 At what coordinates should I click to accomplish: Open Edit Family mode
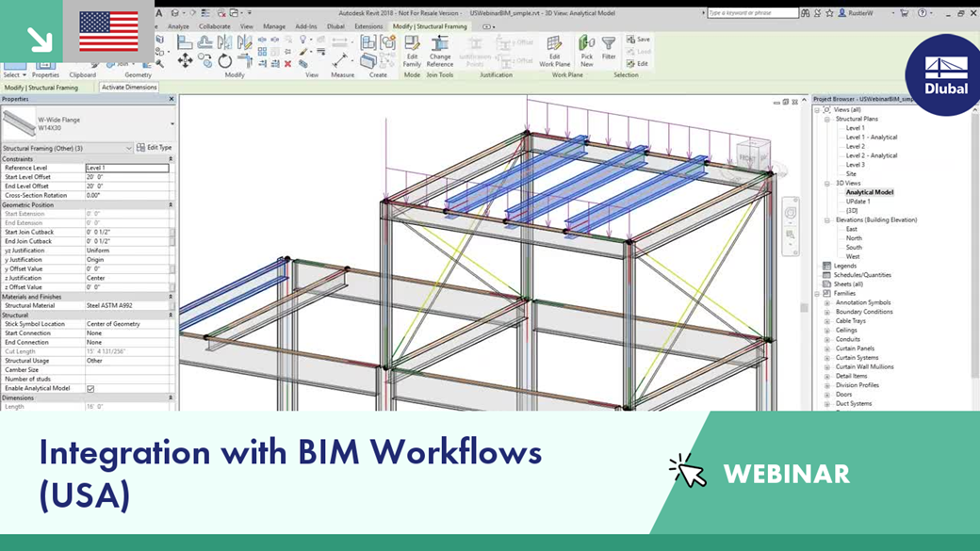[x=412, y=51]
